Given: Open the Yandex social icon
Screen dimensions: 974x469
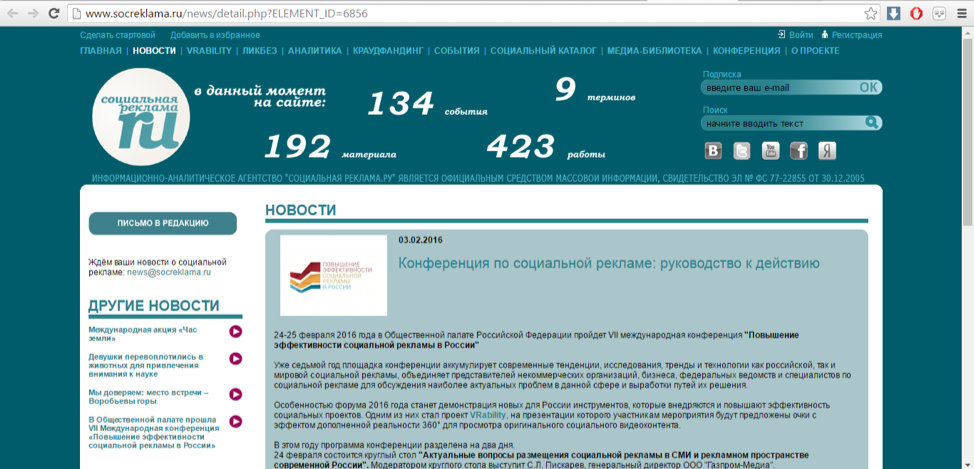Looking at the screenshot, I should (827, 151).
